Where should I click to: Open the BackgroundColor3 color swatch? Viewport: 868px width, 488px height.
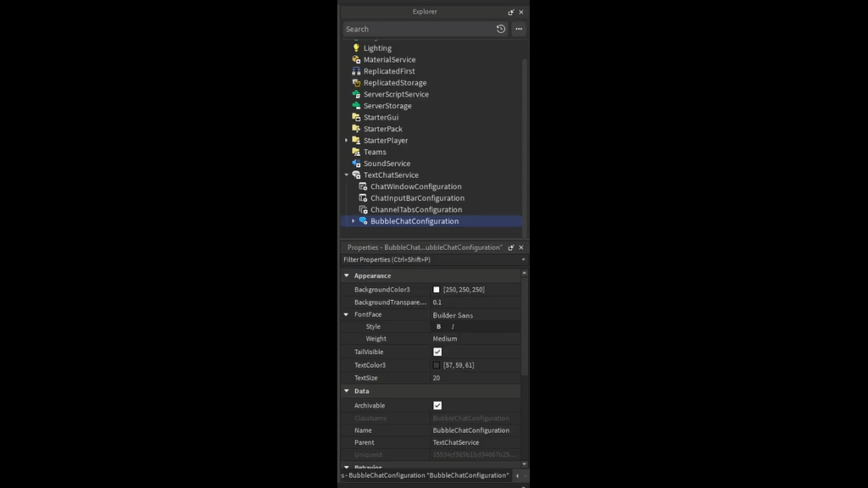(437, 289)
